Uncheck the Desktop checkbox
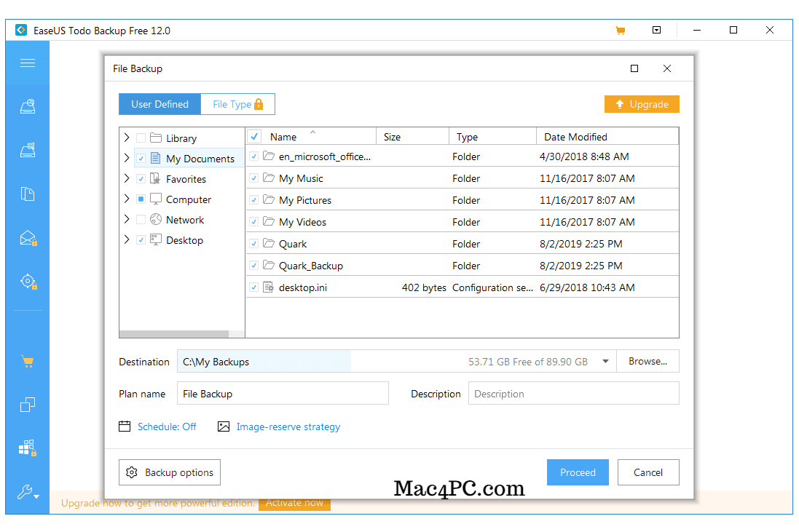The image size is (799, 532). point(141,239)
